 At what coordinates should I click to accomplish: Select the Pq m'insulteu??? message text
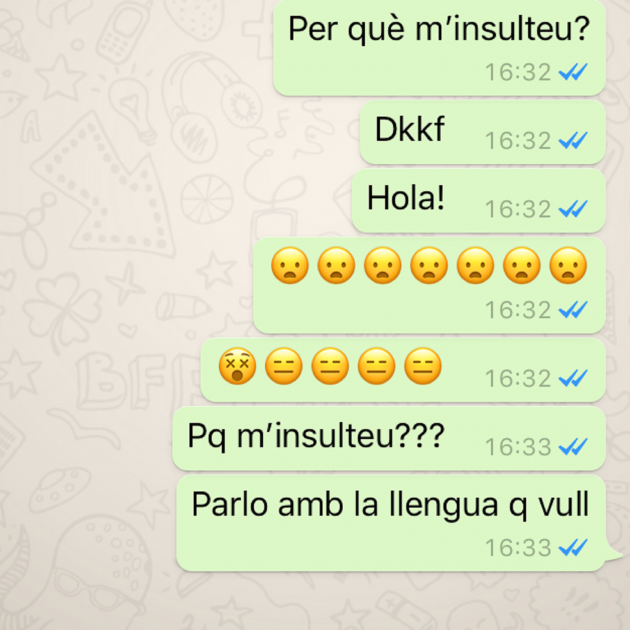(x=316, y=436)
